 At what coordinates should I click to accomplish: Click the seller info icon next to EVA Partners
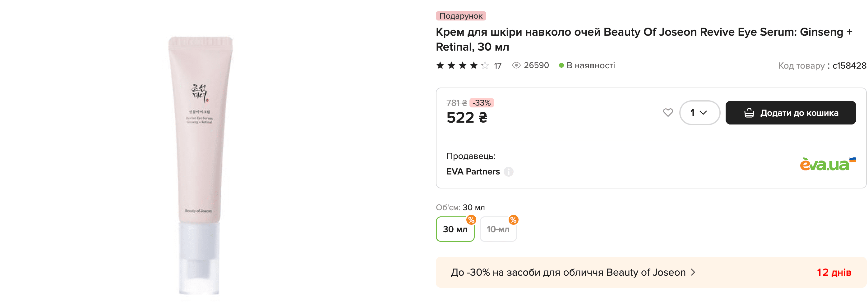tap(509, 172)
